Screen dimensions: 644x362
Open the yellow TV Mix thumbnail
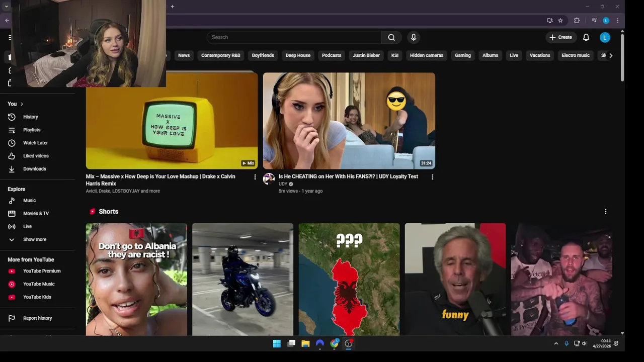pyautogui.click(x=172, y=121)
